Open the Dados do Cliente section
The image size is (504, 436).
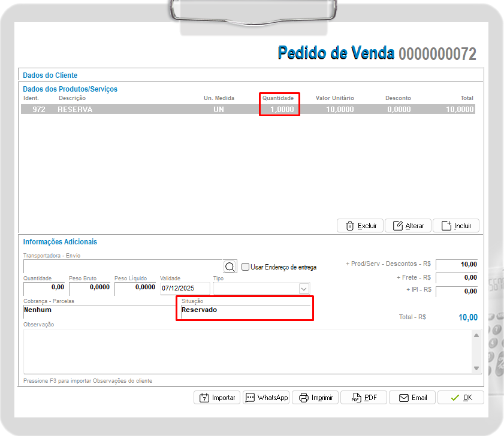point(50,75)
